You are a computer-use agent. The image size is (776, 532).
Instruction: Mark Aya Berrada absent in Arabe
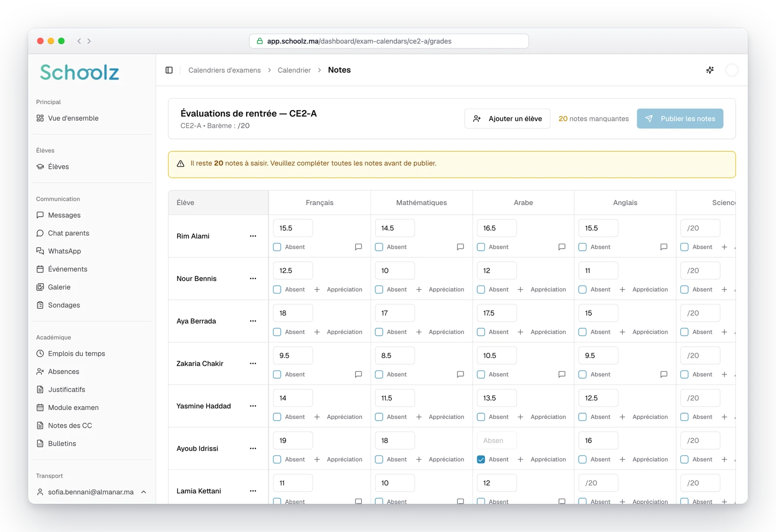click(481, 332)
